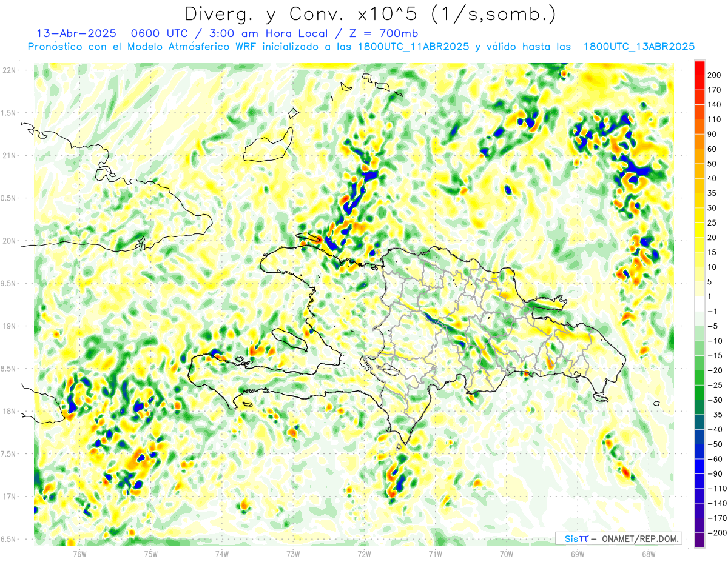Click the '69W' longitude label
The height and width of the screenshot is (562, 728).
[578, 554]
